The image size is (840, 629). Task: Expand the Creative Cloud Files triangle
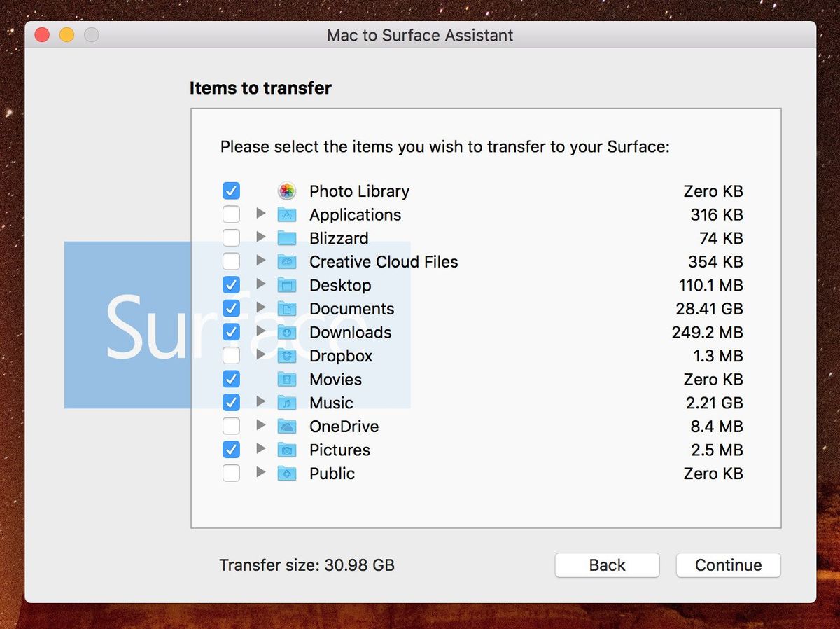261,260
